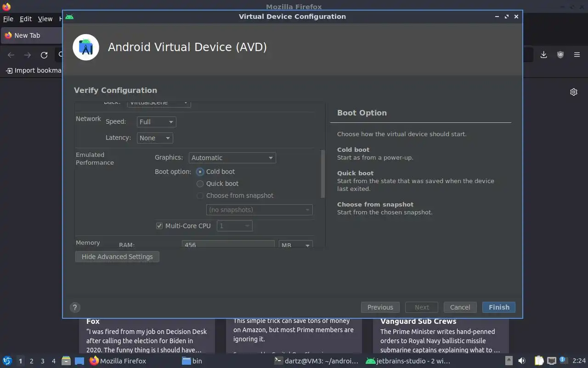Image resolution: width=588 pixels, height=368 pixels.
Task: Click the Android icon in dialog title bar
Action: pyautogui.click(x=69, y=17)
